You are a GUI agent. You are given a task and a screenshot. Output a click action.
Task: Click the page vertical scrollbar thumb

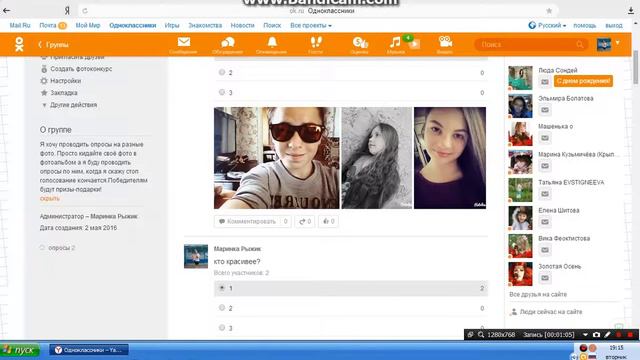(636, 67)
